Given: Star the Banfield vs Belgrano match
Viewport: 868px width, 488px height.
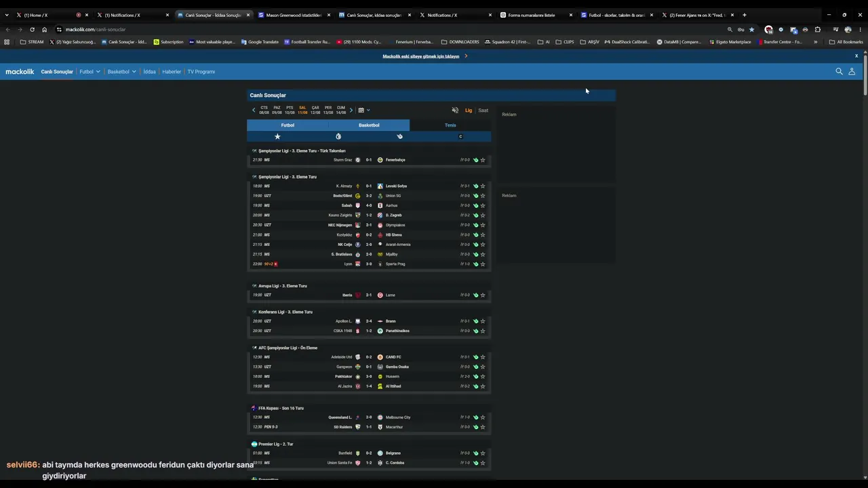Looking at the screenshot, I should [483, 453].
